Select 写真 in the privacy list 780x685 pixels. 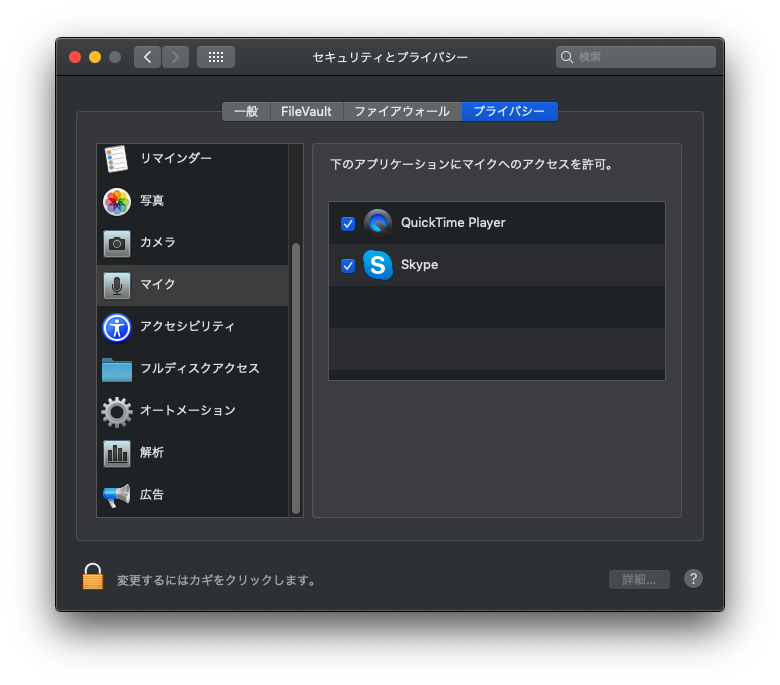(193, 201)
